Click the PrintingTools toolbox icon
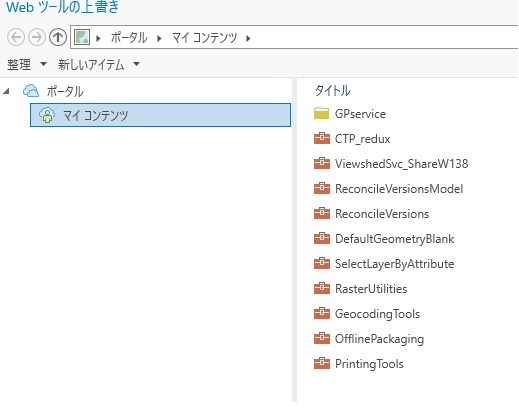 [322, 363]
